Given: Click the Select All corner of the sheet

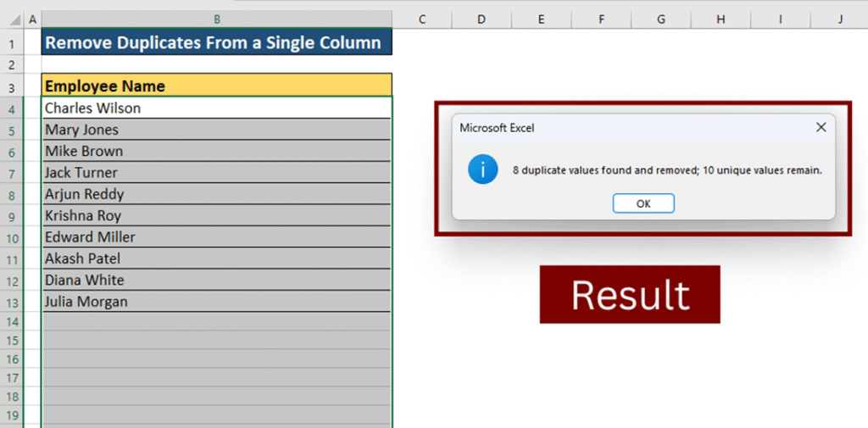Looking at the screenshot, I should coord(12,19).
